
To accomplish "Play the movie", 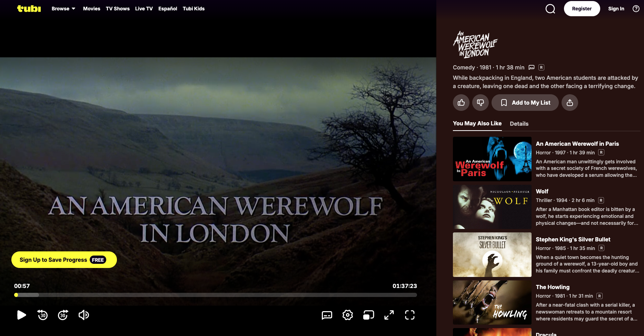I will click(21, 315).
